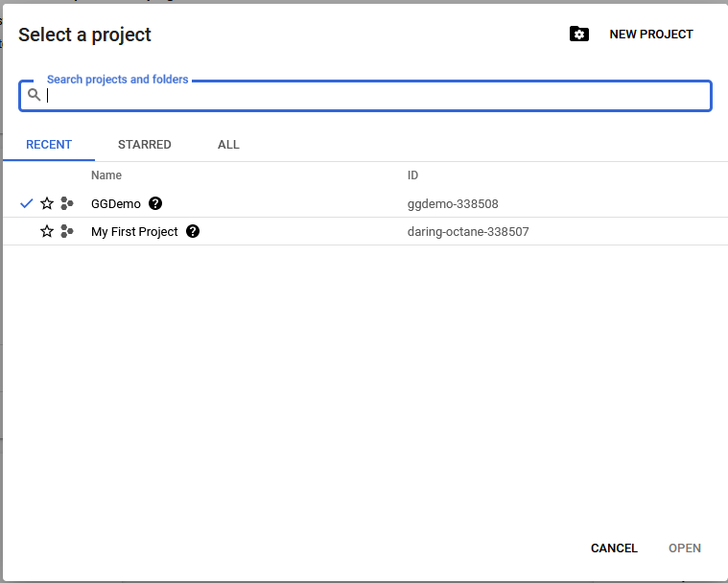
Task: Switch to the All tab
Action: [228, 145]
